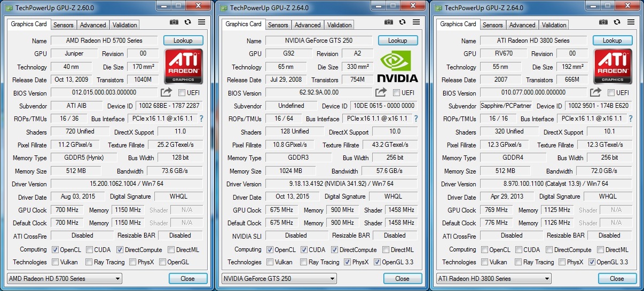The width and height of the screenshot is (644, 291).
Task: Open hamburger menu in GTS 250 window
Action: pos(416,22)
